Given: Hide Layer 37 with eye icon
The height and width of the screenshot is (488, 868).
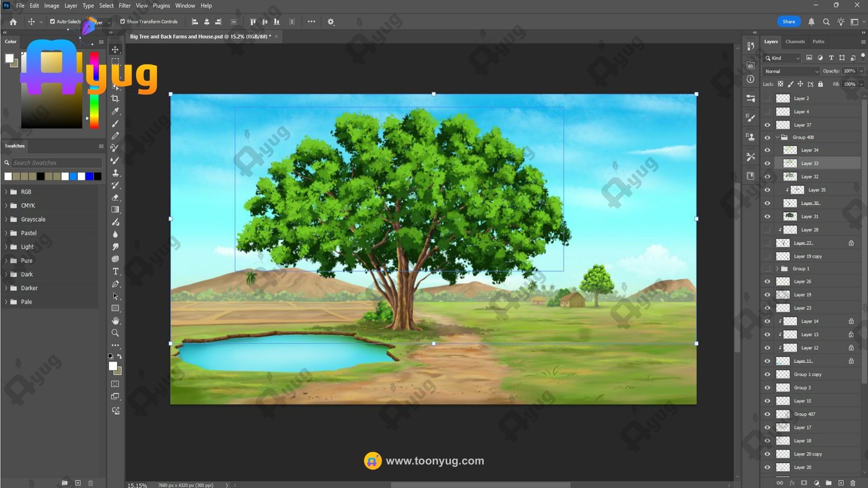Looking at the screenshot, I should 767,125.
